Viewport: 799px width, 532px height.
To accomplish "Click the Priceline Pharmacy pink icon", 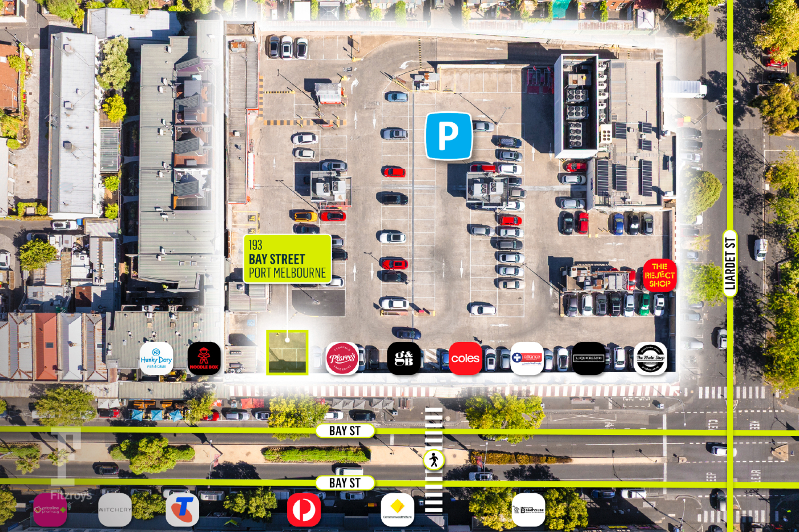I will coord(50,509).
